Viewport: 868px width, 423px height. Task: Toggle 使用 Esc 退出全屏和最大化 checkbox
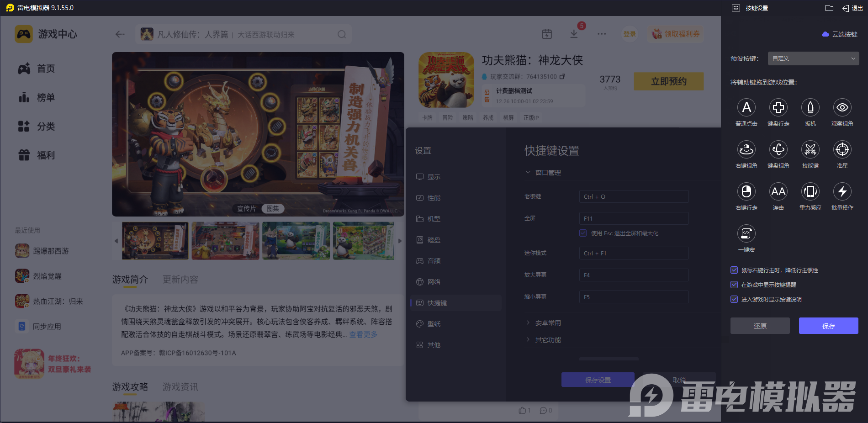[583, 233]
